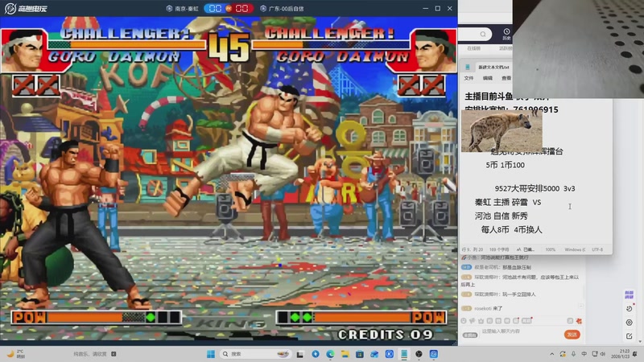Image resolution: width=644 pixels, height=362 pixels.
Task: Click the crown icon in the chat toolbar
Action: (x=481, y=321)
